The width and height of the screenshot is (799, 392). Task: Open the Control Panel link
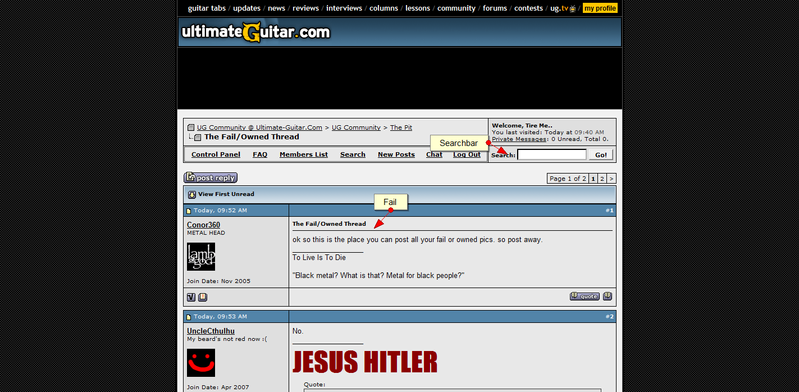(216, 154)
